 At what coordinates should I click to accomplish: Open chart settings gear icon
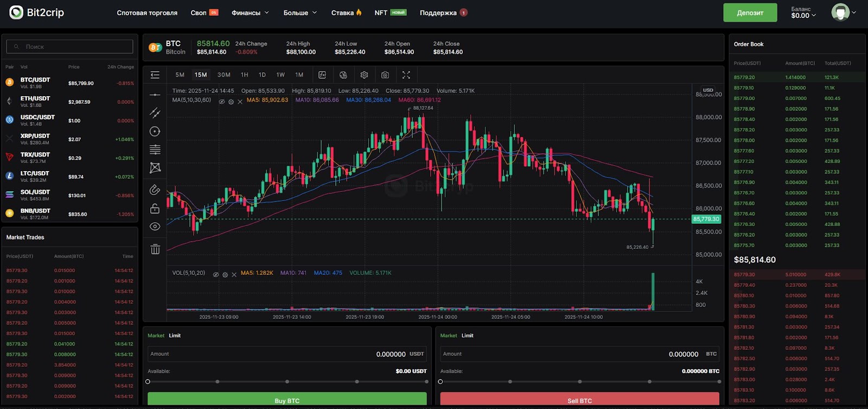pos(364,75)
